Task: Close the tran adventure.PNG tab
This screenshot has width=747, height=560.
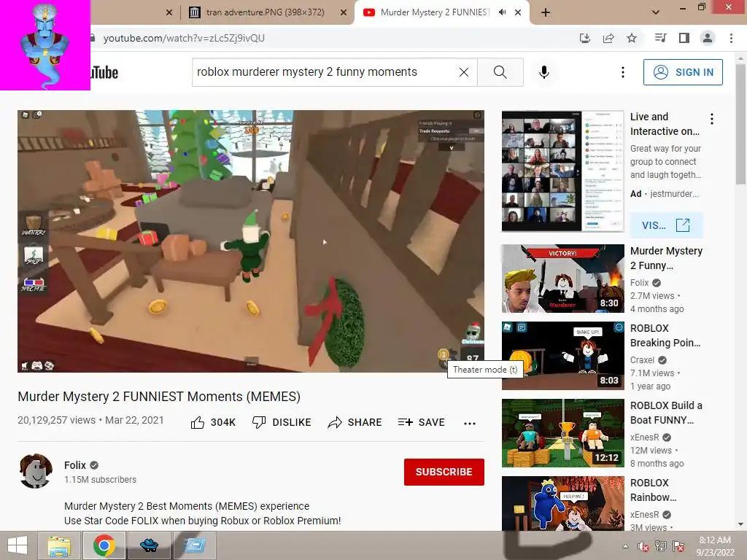Action: click(344, 13)
